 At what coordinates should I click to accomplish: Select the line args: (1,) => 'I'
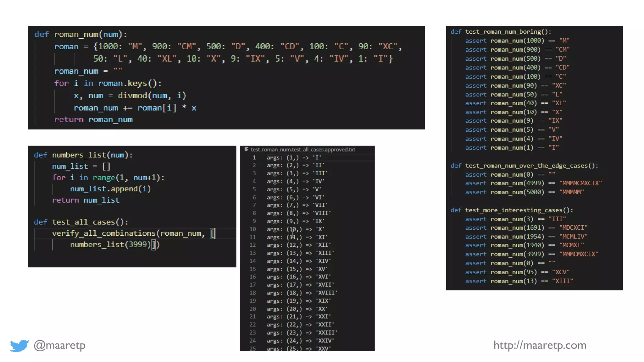pyautogui.click(x=294, y=157)
